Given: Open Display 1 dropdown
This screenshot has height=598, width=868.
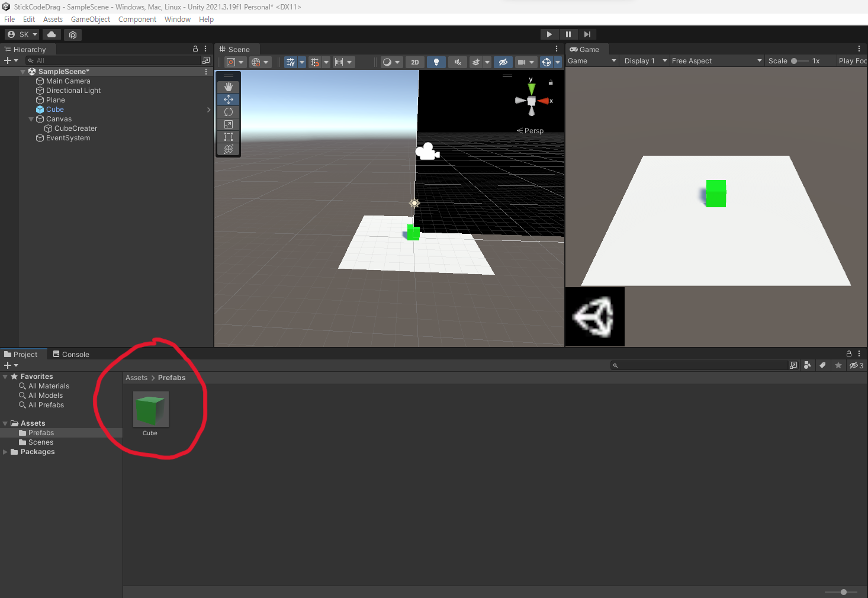Looking at the screenshot, I should pyautogui.click(x=645, y=60).
